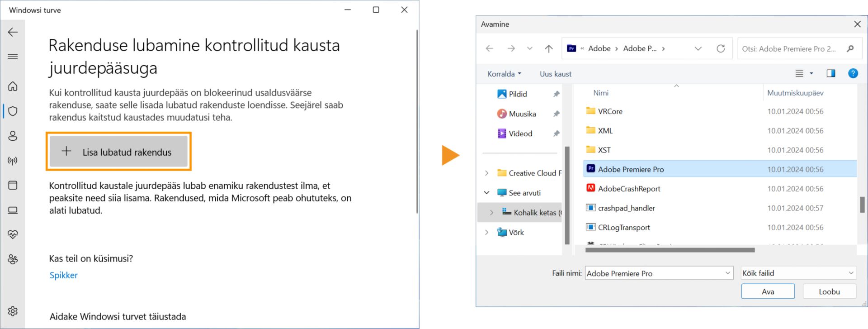
Task: Select the shield virus protection icon
Action: 13,111
